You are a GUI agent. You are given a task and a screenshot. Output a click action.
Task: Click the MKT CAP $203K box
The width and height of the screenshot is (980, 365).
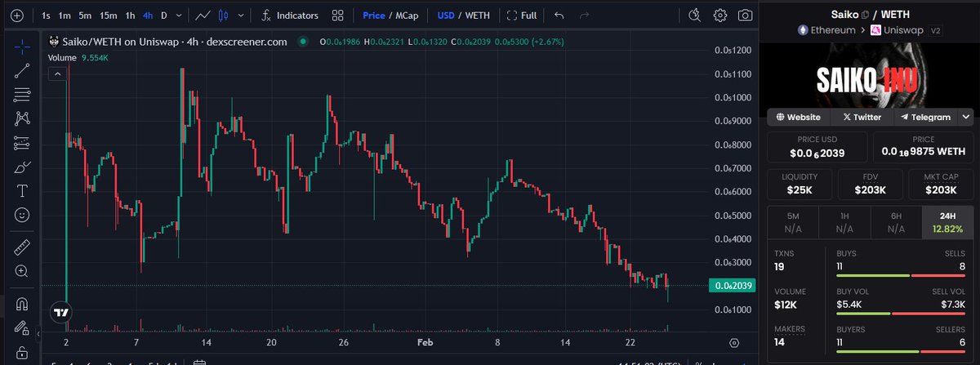click(x=940, y=184)
